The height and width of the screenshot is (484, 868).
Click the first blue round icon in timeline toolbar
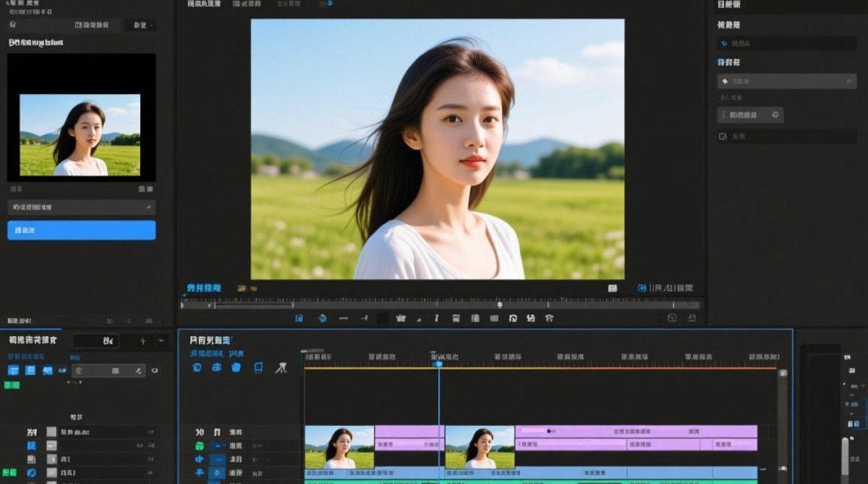coord(197,367)
